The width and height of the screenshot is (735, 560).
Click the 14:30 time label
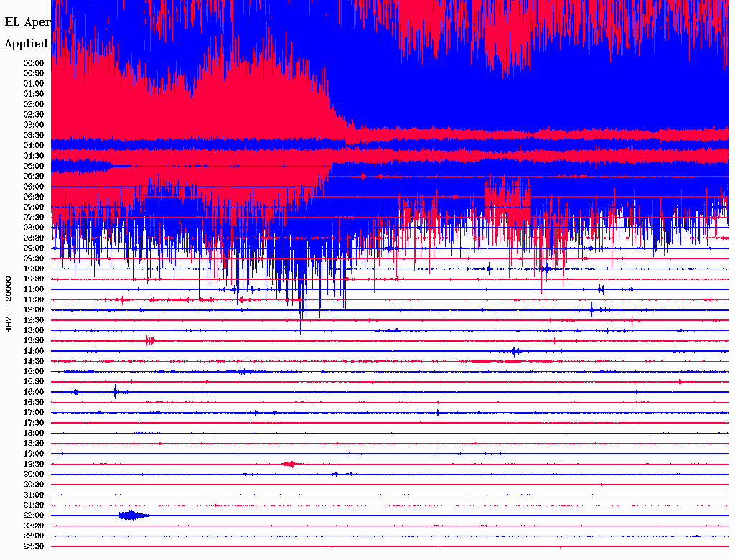34,362
